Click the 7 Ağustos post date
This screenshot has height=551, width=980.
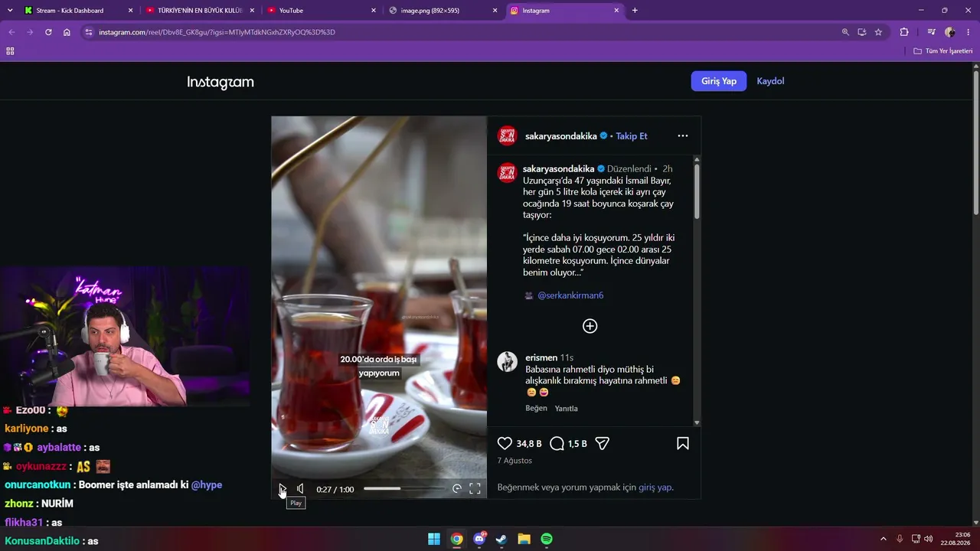[x=514, y=461]
